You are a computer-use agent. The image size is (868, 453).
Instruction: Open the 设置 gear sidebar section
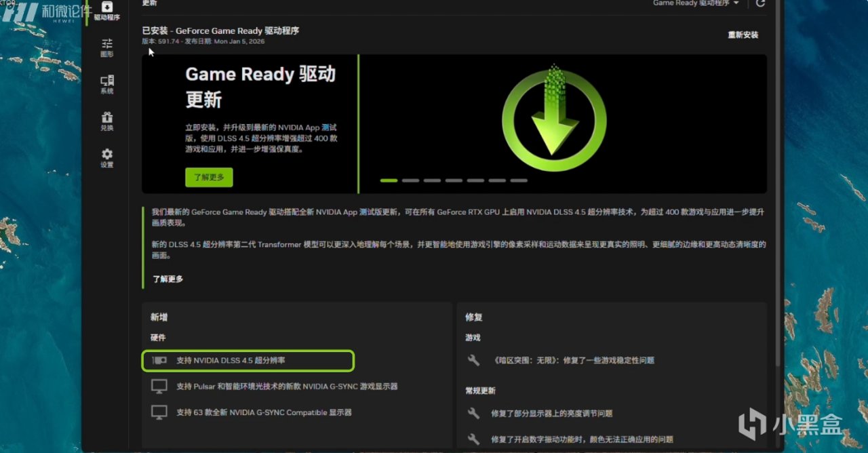coord(106,159)
